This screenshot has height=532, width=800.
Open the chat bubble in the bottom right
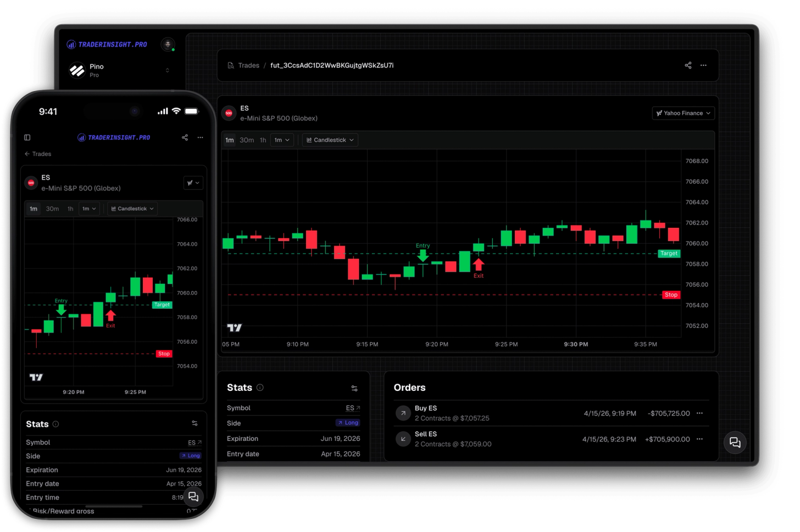click(x=735, y=443)
